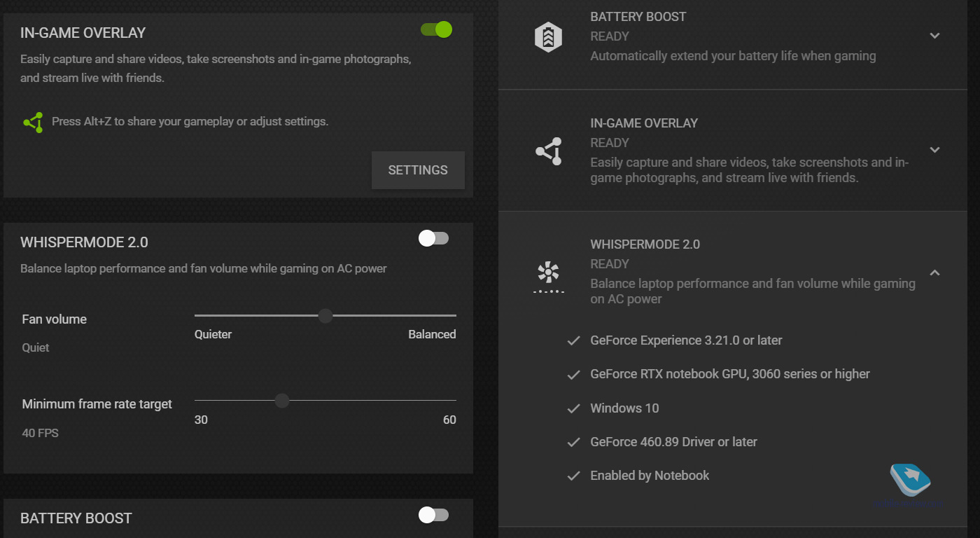Click the Fan volume label

[55, 319]
